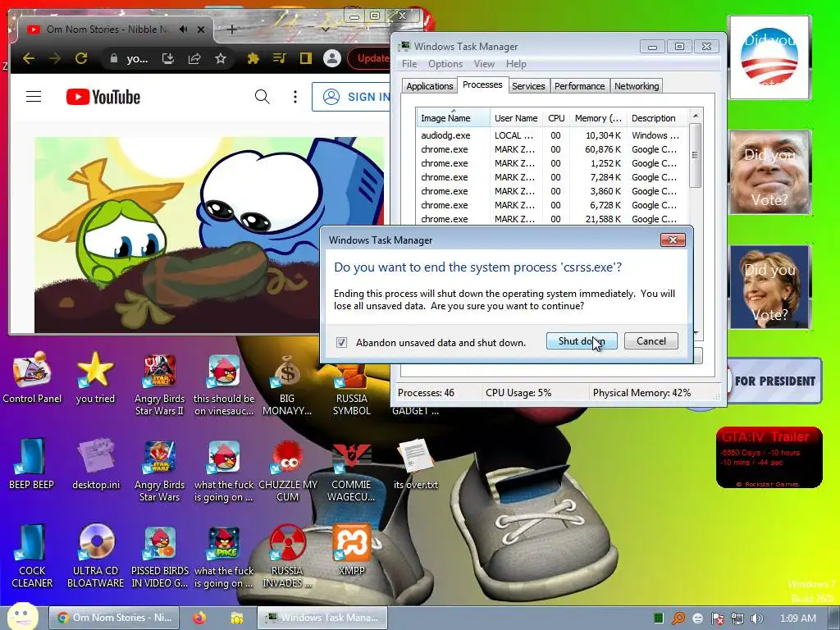Open the COMMIE WAGECU... desktop icon
Viewport: 840px width, 630px height.
(351, 470)
